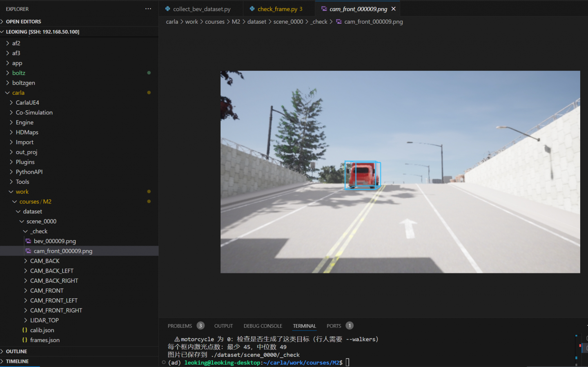The image size is (588, 367).
Task: Click the boltz folder modified status dot
Action: click(x=149, y=73)
